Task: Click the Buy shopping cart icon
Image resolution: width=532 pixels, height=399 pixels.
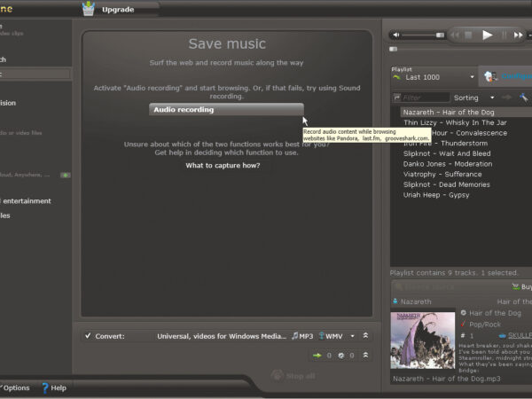Action: pyautogui.click(x=516, y=287)
